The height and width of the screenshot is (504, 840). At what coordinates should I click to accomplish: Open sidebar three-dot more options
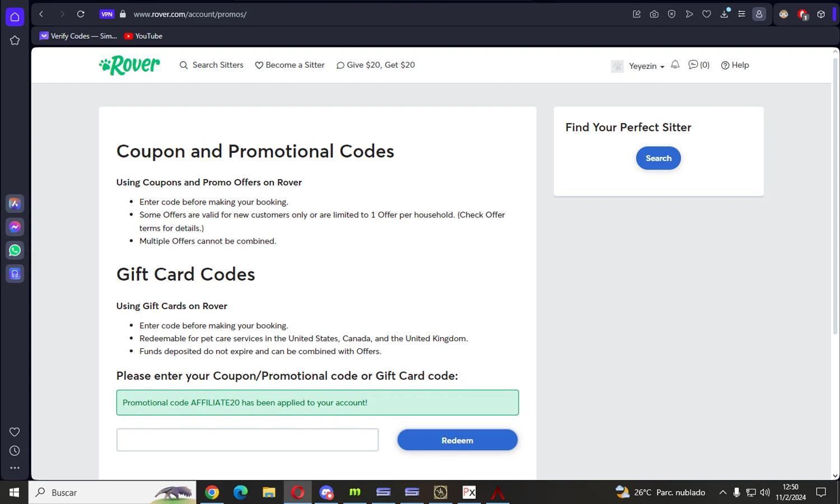point(15,468)
